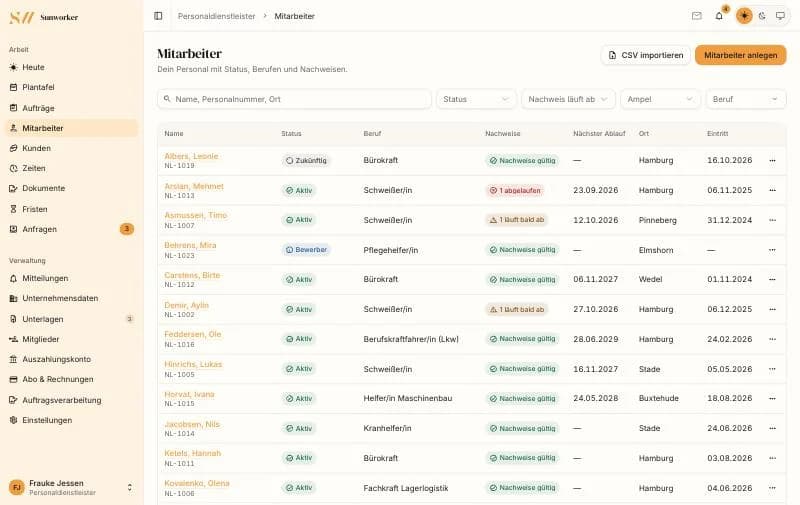Open the Ampel filter dropdown
Viewport: 800px width, 505px height.
click(660, 99)
